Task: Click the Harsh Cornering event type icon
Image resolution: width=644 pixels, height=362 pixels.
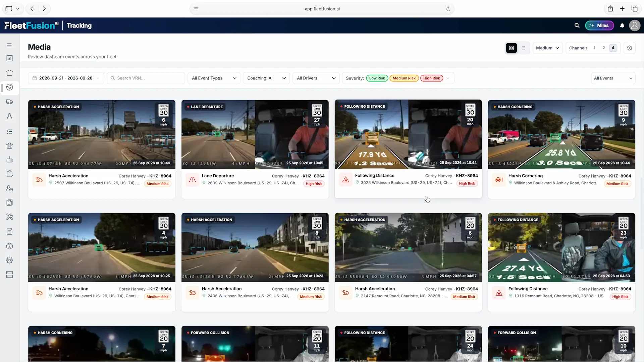Action: pos(499,180)
